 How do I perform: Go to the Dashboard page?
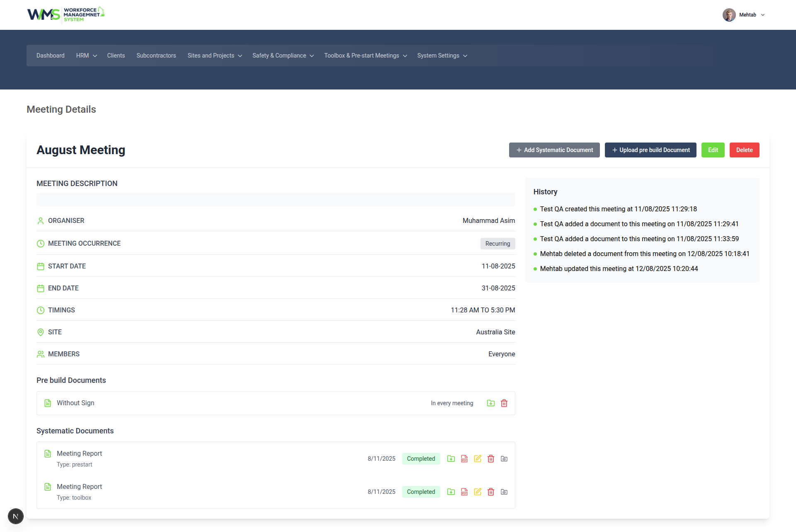[50, 56]
